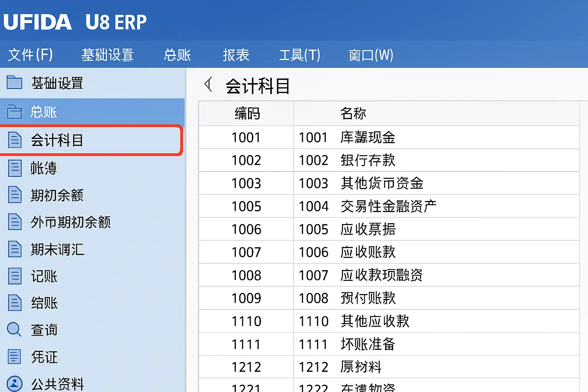
Task: Click the 编码 cell in the 其他应收款 row
Action: coord(246,321)
